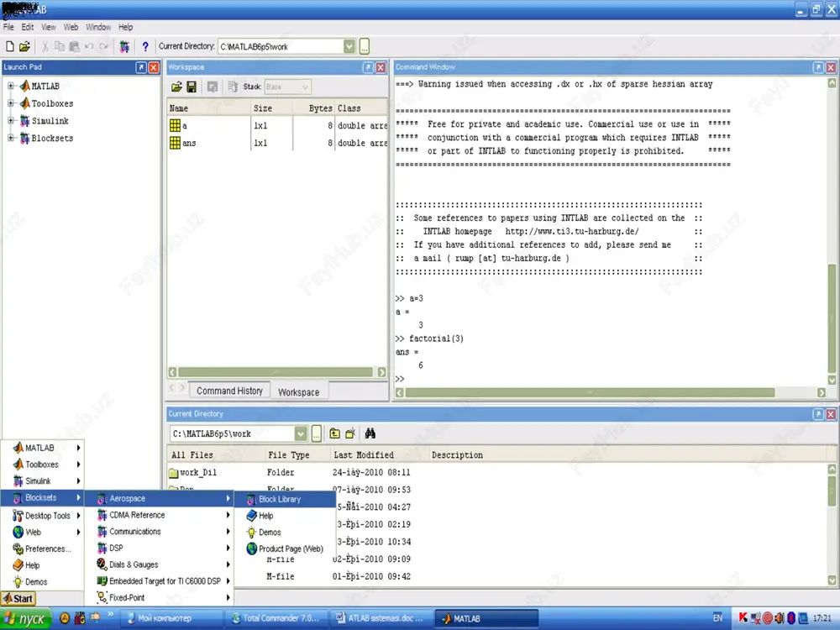This screenshot has height=630, width=840.
Task: Click the Workspace load data folder icon
Action: pos(176,87)
